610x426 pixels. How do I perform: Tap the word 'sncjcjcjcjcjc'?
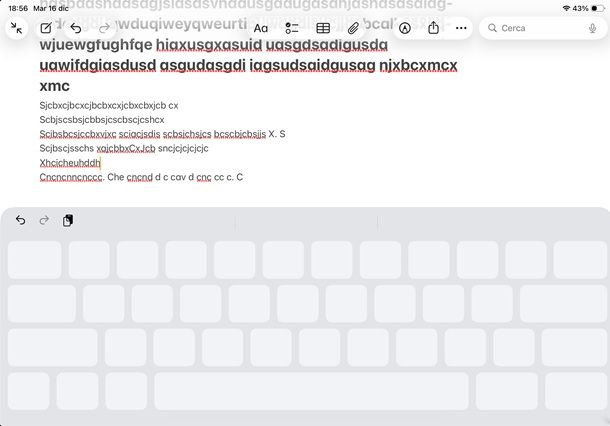click(183, 148)
